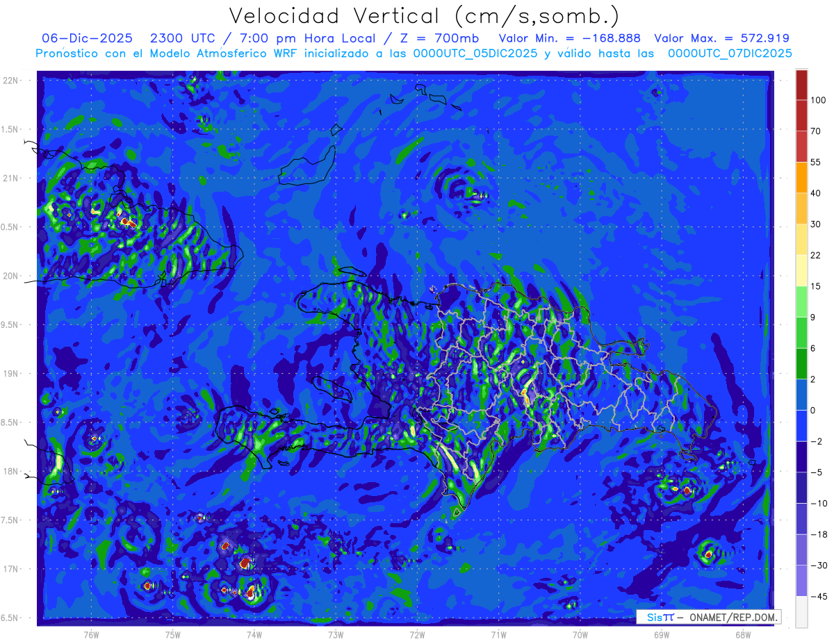Pick the bright blue swatch between -2 and 0
Image resolution: width=834 pixels, height=644 pixels.
[x=802, y=424]
